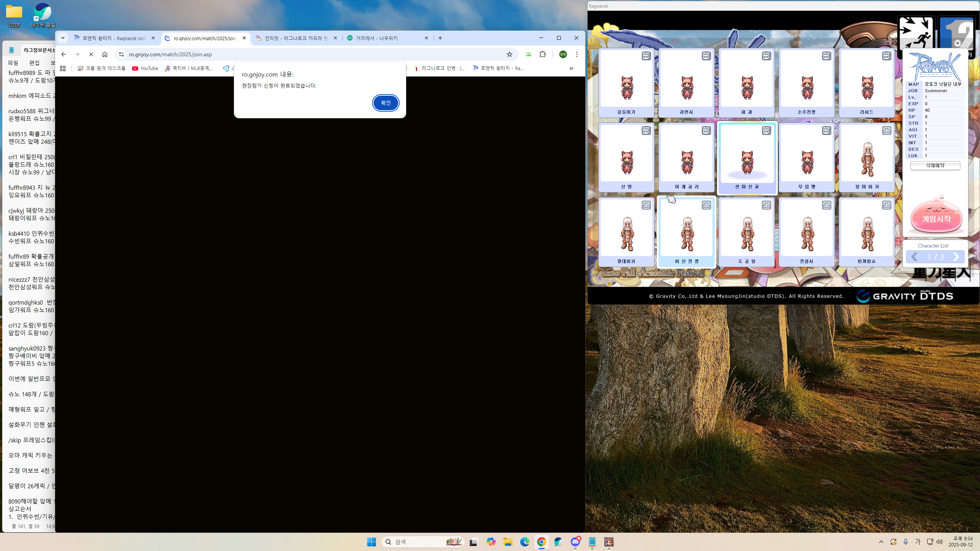Open 크롬 원격 데스크톱 bookmark

[x=101, y=68]
